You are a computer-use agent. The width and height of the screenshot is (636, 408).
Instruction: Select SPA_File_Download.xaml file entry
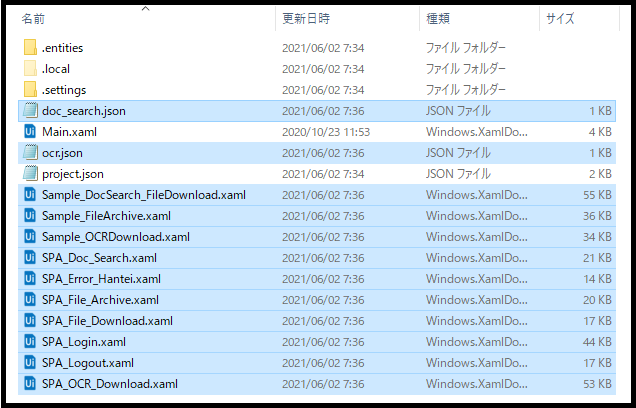click(x=108, y=321)
